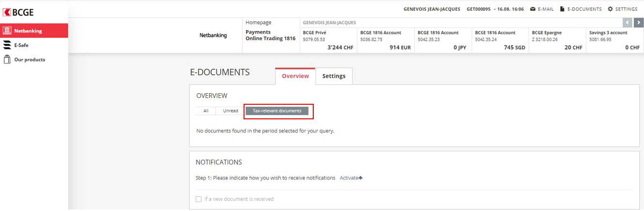Open the Netbanking sidebar icon
The width and height of the screenshot is (644, 211).
pyautogui.click(x=7, y=31)
